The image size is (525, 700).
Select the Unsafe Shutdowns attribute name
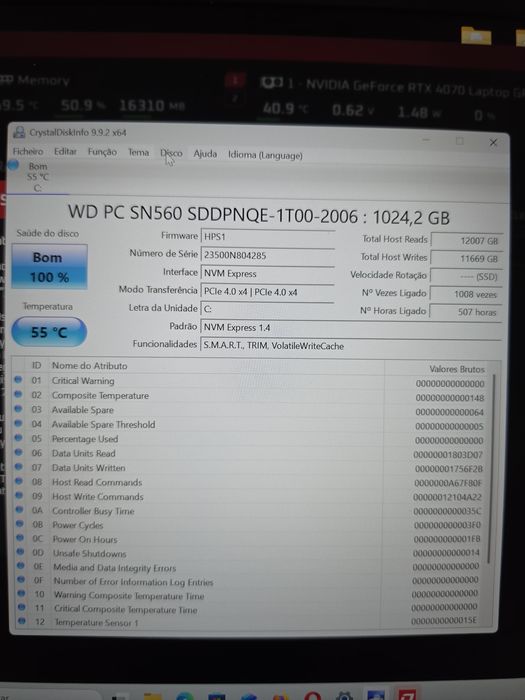tap(89, 554)
